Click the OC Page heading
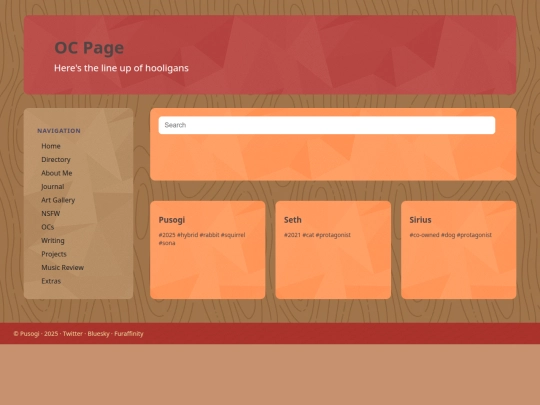 pyautogui.click(x=89, y=48)
